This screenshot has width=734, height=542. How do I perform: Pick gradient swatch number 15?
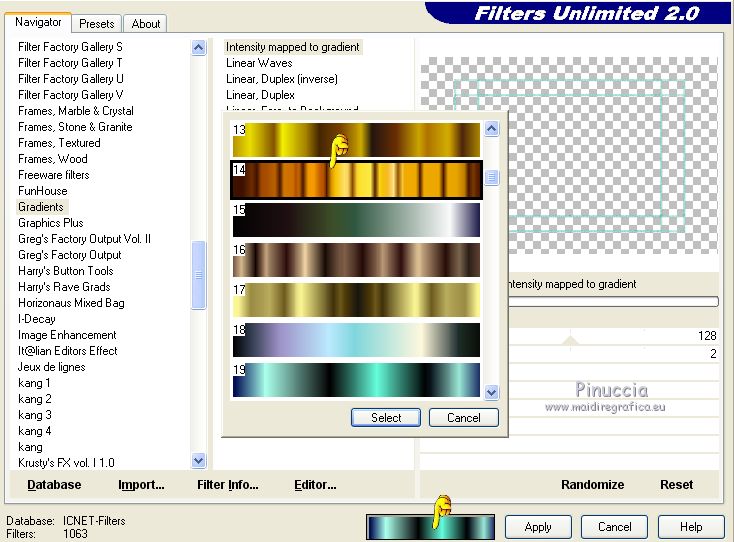(356, 220)
